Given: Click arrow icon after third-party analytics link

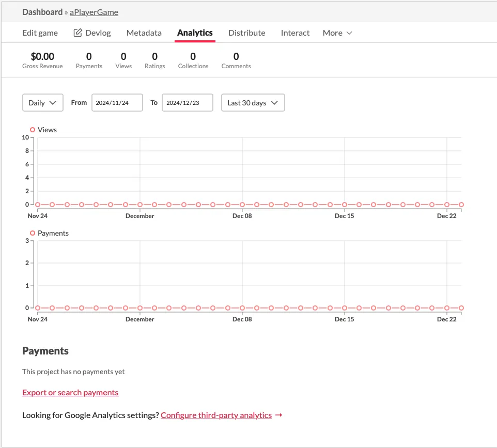Looking at the screenshot, I should [x=278, y=415].
